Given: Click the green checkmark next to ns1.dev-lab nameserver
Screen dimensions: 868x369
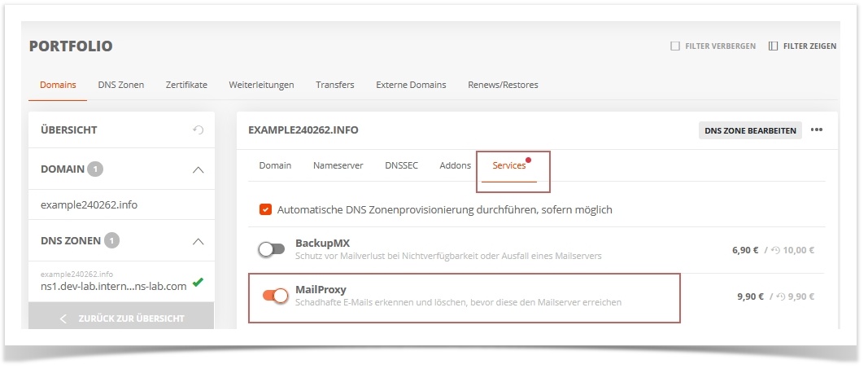Looking at the screenshot, I should tap(198, 283).
